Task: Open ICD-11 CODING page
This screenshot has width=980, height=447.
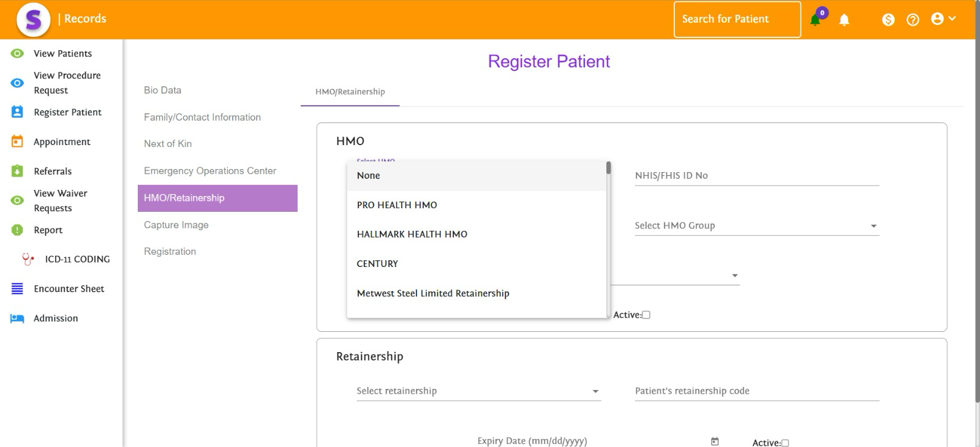Action: click(77, 259)
